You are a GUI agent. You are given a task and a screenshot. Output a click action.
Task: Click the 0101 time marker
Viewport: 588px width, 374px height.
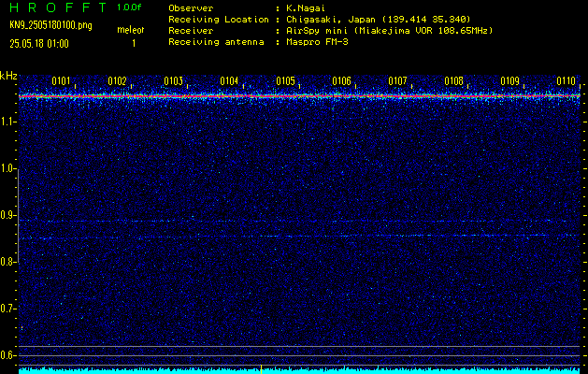(x=61, y=81)
